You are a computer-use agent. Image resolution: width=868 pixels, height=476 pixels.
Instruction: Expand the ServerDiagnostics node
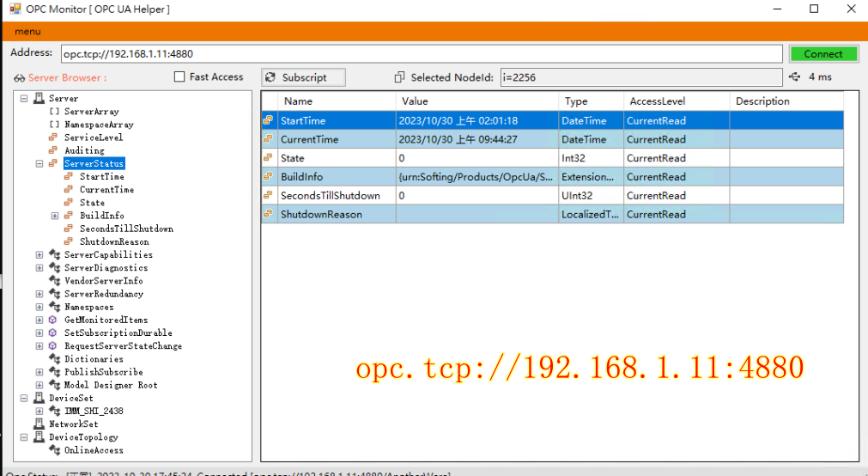coord(39,268)
